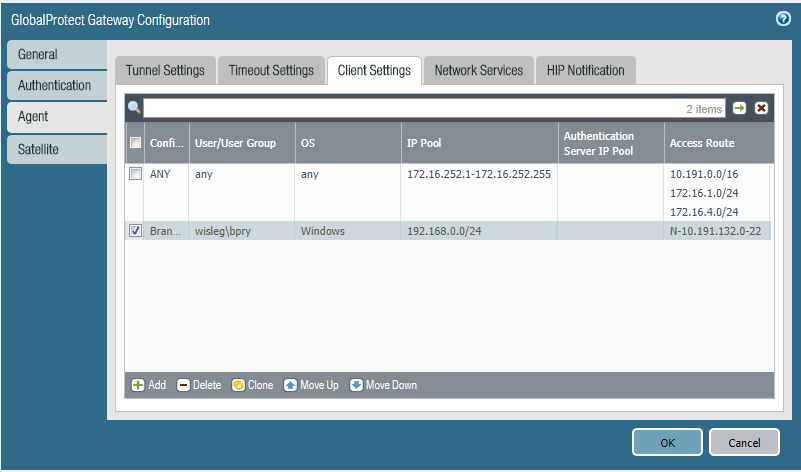This screenshot has width=801, height=472.
Task: Toggle the select-all header checkbox
Action: (x=135, y=143)
